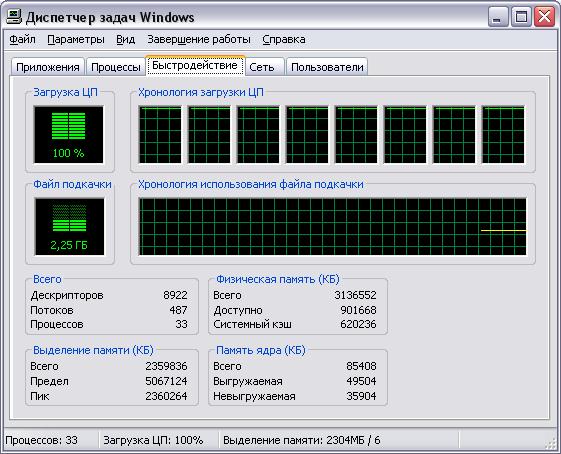Click the Загрузка ЦП group label
The height and width of the screenshot is (454, 561).
click(65, 92)
